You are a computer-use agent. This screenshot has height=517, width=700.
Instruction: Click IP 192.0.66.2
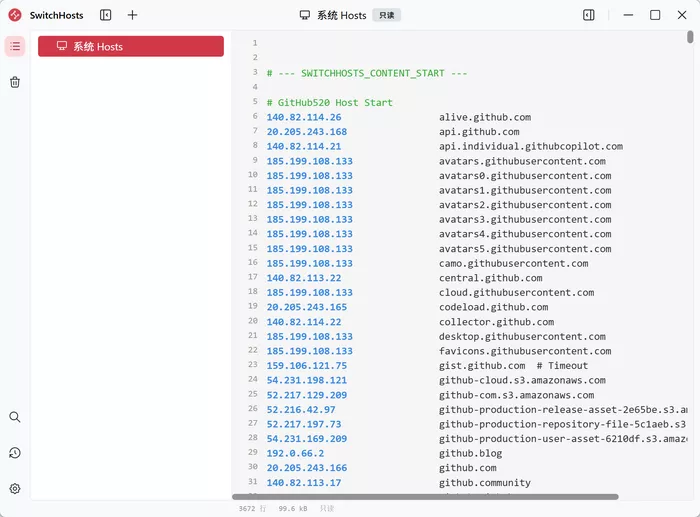(295, 453)
